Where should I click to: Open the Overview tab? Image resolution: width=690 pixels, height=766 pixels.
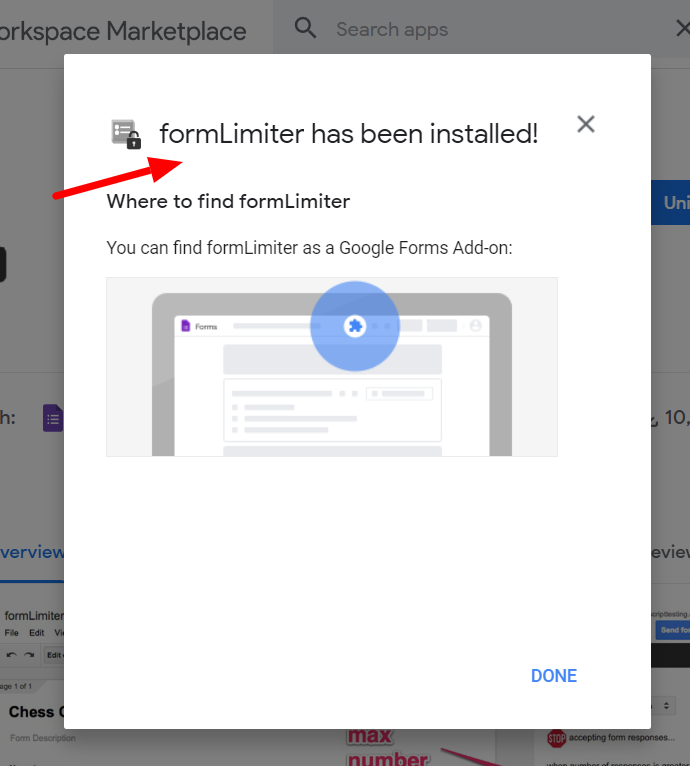(x=32, y=552)
